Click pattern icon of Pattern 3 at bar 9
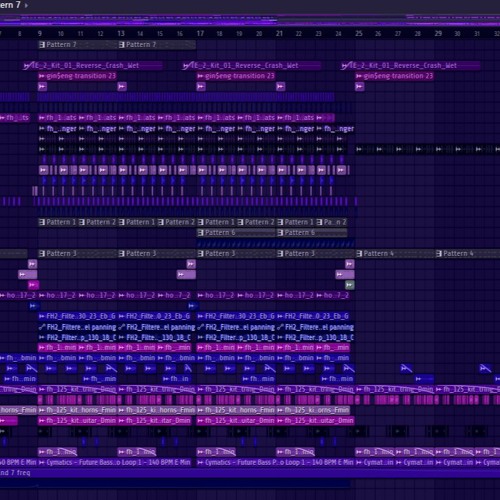This screenshot has width=500, height=500. (42, 254)
